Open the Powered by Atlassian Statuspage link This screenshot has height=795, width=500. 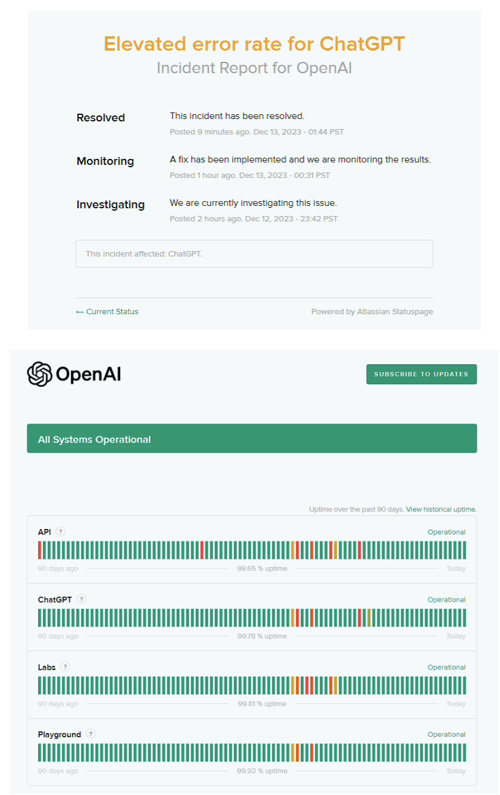click(x=372, y=311)
